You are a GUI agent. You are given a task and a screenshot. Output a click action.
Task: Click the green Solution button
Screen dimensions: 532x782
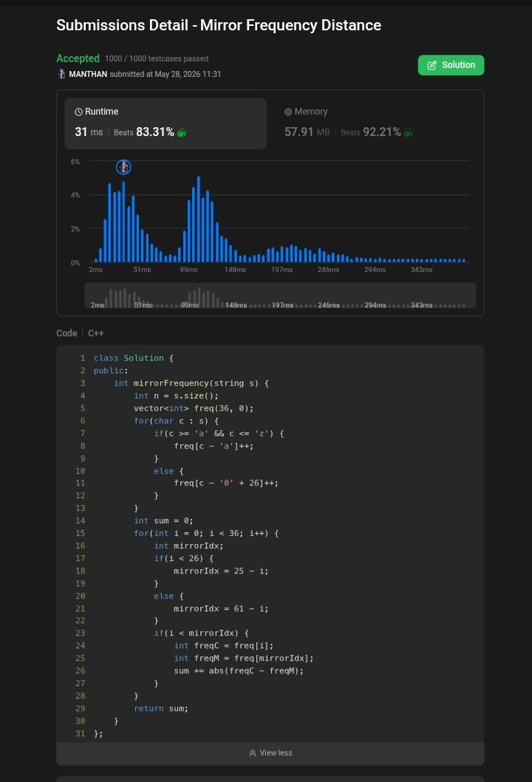pos(451,65)
